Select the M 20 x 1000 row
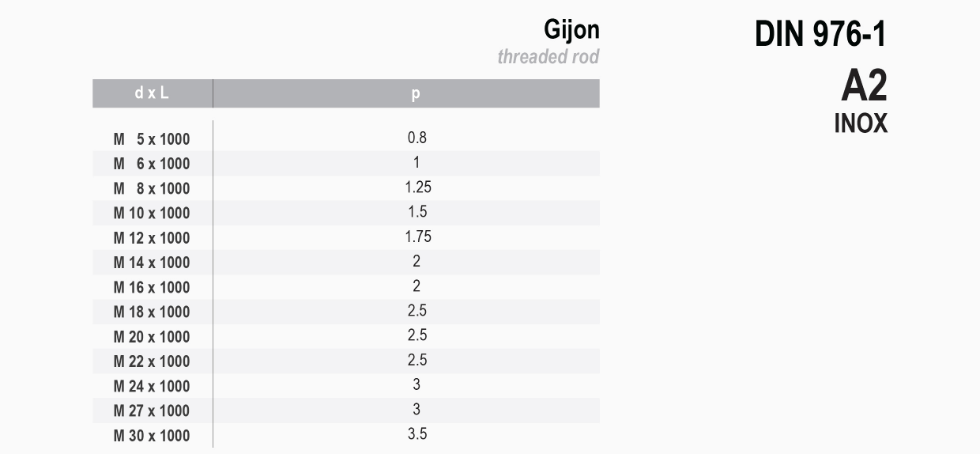 coord(346,336)
